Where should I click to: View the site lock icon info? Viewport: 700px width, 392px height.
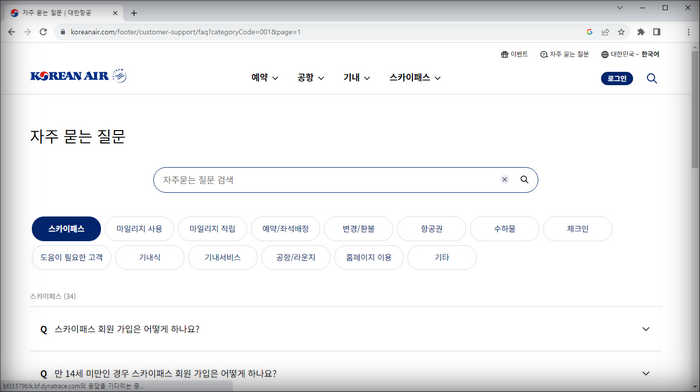(x=62, y=32)
